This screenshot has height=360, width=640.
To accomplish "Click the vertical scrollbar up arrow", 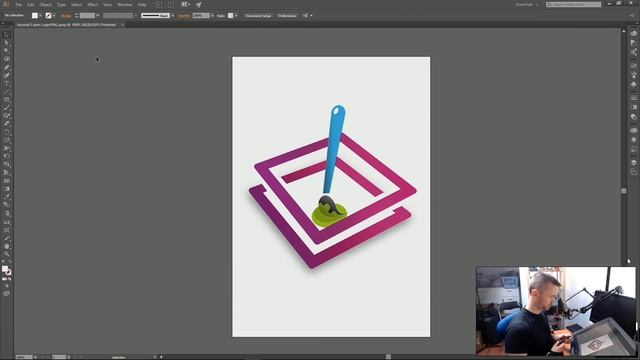I will coord(624,31).
